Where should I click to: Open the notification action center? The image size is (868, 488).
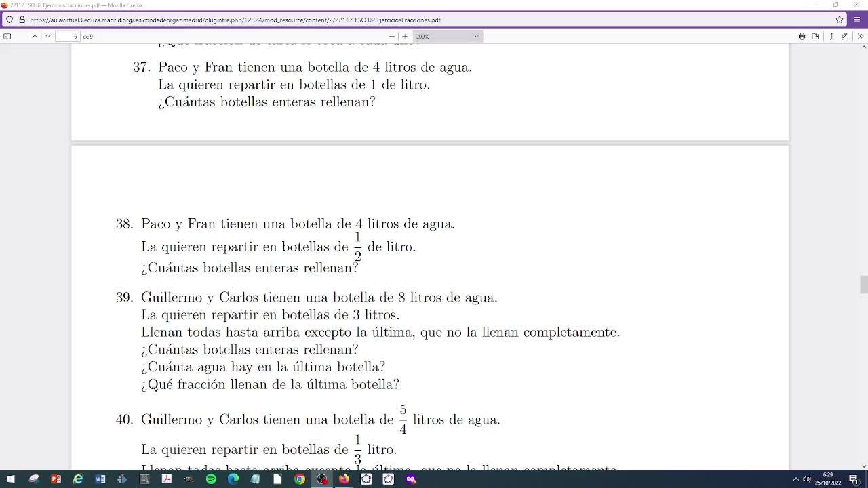[x=854, y=479]
